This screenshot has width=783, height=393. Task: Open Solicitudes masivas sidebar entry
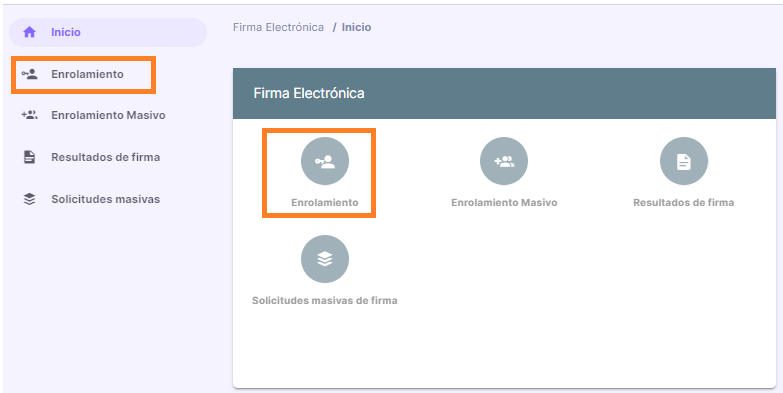click(x=105, y=199)
